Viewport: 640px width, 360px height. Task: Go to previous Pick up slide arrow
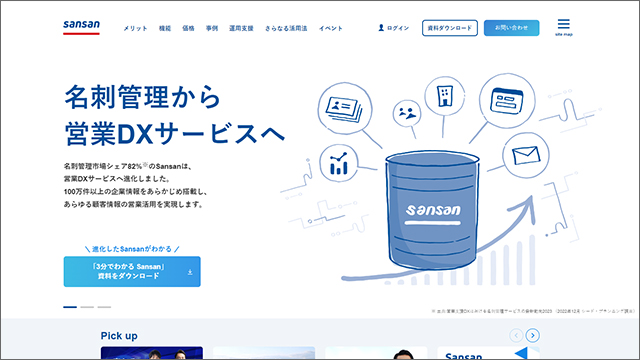pos(516,336)
